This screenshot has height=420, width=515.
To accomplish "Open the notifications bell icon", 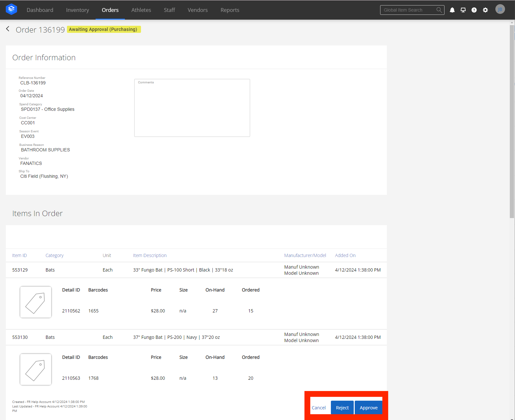I will [452, 10].
